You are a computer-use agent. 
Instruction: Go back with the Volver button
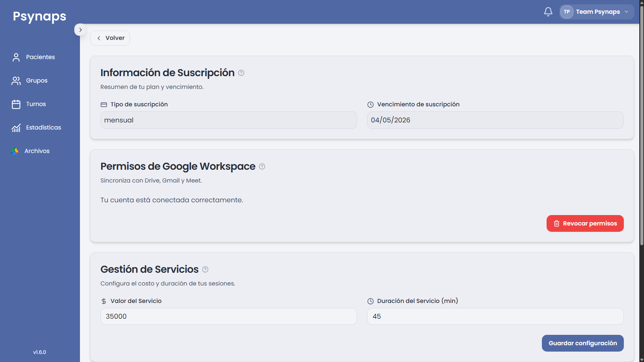tap(110, 38)
